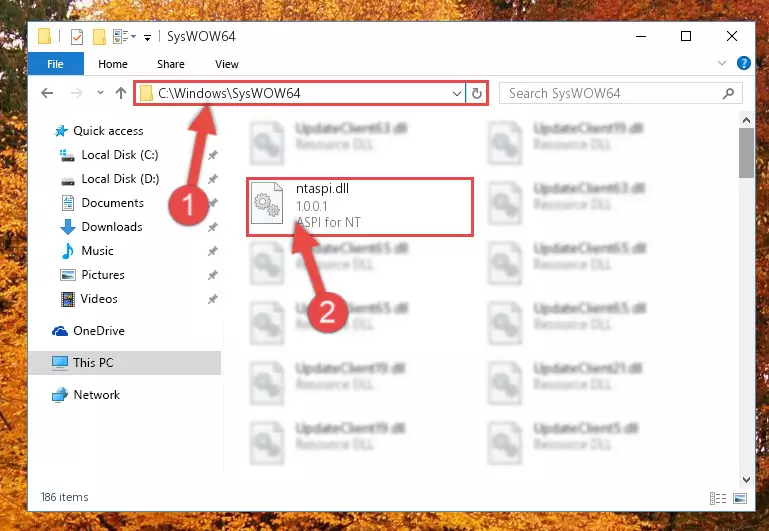Click the Properties quick access toolbar icon
This screenshot has width=769, height=531.
[77, 37]
